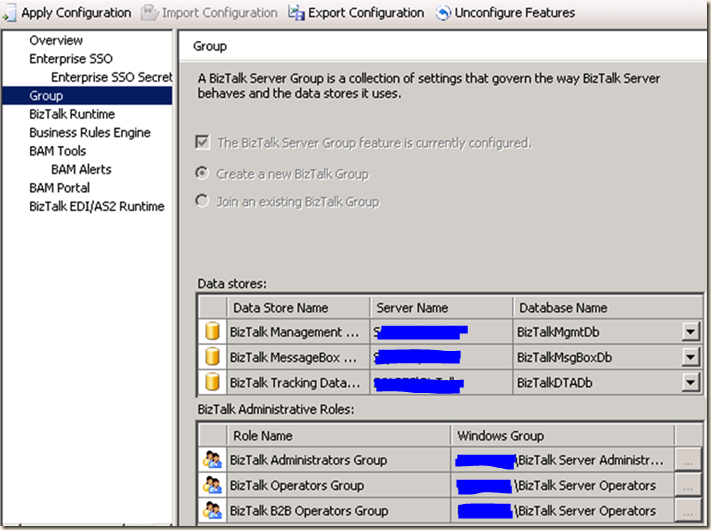Click server name field for BizTalk Management
Image resolution: width=711 pixels, height=530 pixels.
pyautogui.click(x=441, y=332)
